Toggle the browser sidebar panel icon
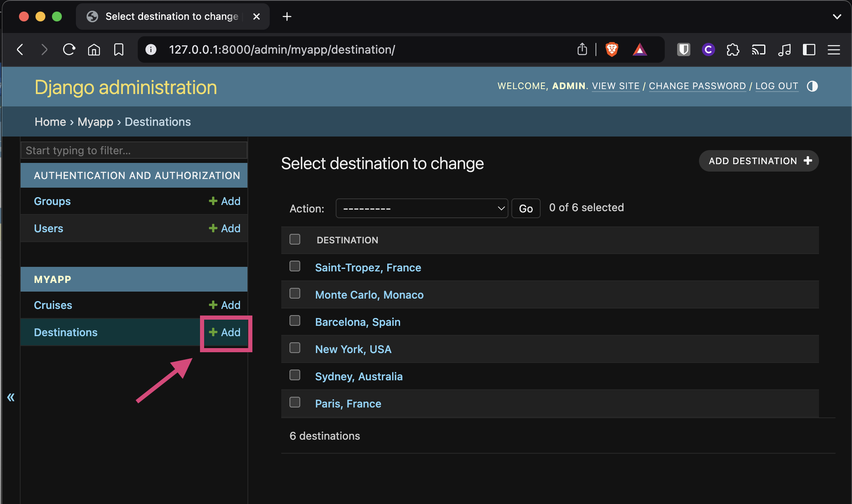852x504 pixels. (x=809, y=50)
